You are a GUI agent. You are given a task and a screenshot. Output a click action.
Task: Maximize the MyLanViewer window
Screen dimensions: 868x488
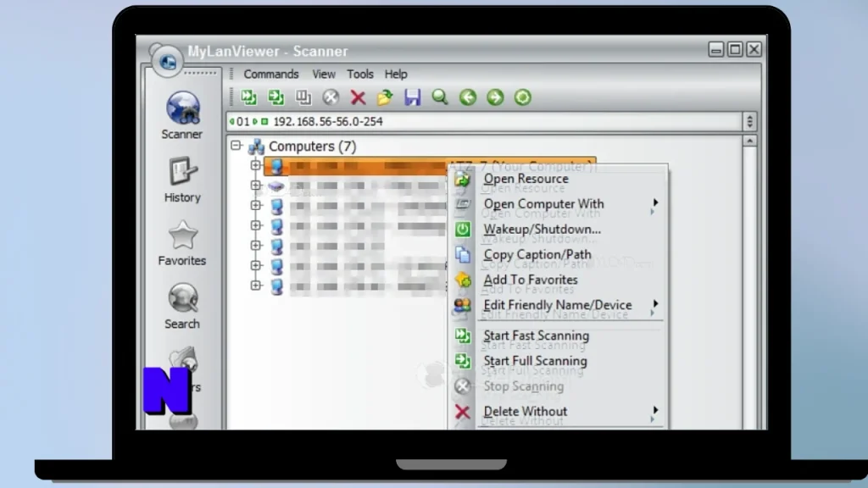click(x=735, y=49)
